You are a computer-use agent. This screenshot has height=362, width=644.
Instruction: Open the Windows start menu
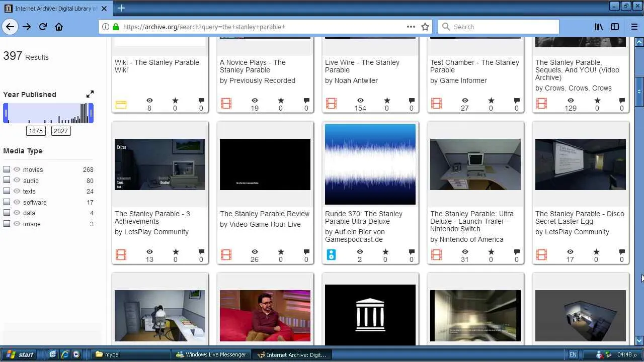(20, 354)
